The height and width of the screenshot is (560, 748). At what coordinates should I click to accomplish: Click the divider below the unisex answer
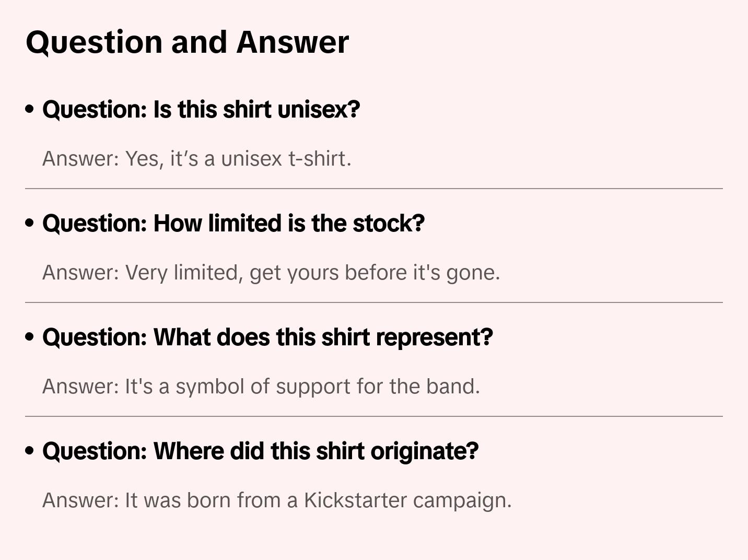(x=374, y=189)
